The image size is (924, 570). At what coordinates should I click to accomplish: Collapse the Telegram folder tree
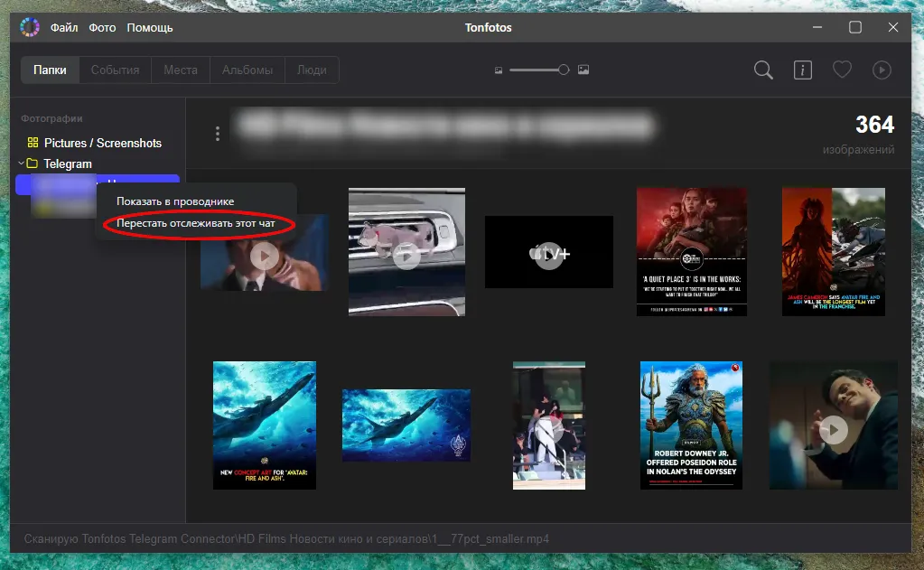21,164
